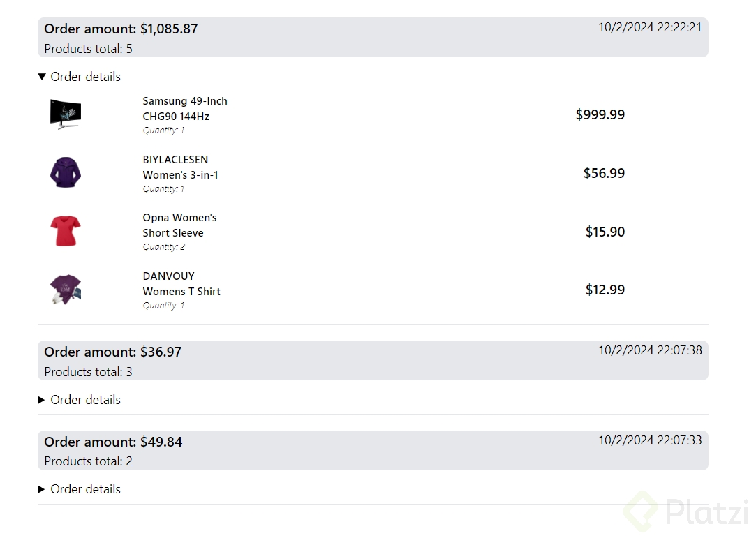Click the $1,085.87 order amount header
The height and width of the screenshot is (538, 756).
(x=121, y=29)
